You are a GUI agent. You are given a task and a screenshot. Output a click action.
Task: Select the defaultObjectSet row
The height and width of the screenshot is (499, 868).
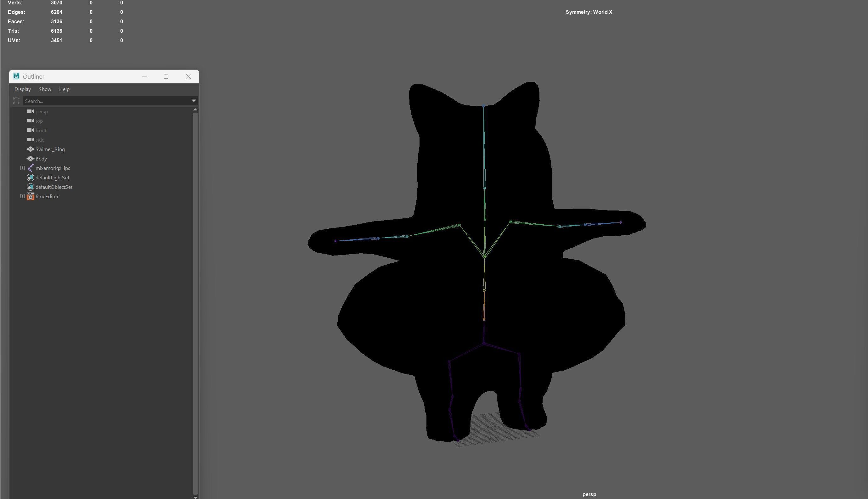(101, 187)
